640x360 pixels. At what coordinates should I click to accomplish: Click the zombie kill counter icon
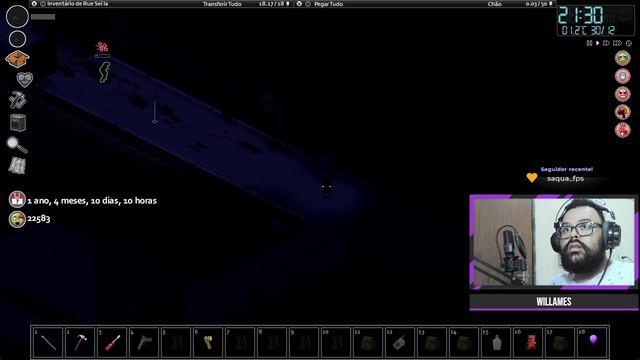(17, 219)
